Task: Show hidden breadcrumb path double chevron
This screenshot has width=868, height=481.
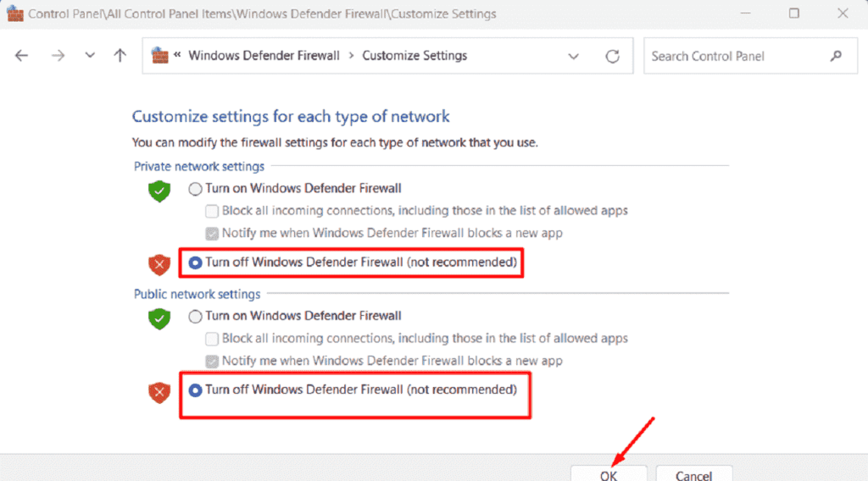Action: (x=177, y=55)
